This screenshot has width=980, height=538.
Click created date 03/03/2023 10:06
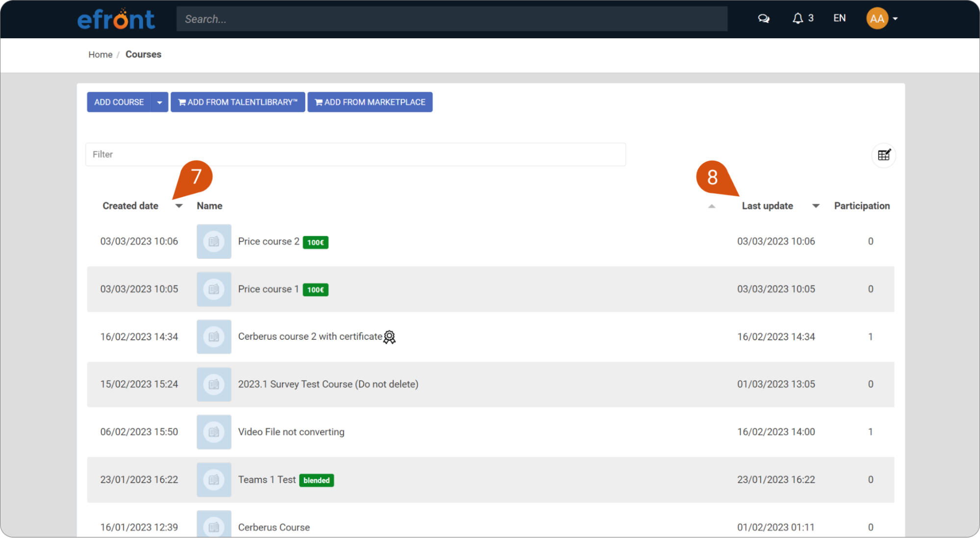(x=139, y=241)
